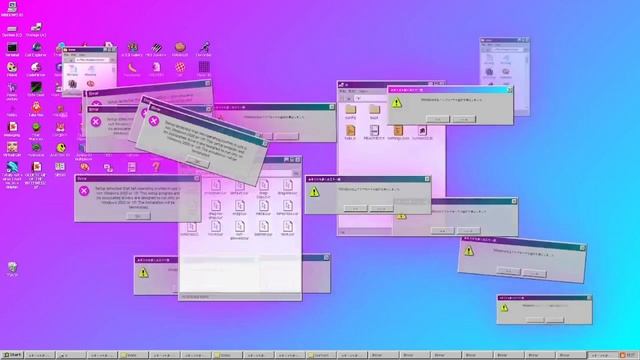This screenshot has width=640, height=360.
Task: Click left button in the tilted warning dialog
Action: (x=508, y=271)
